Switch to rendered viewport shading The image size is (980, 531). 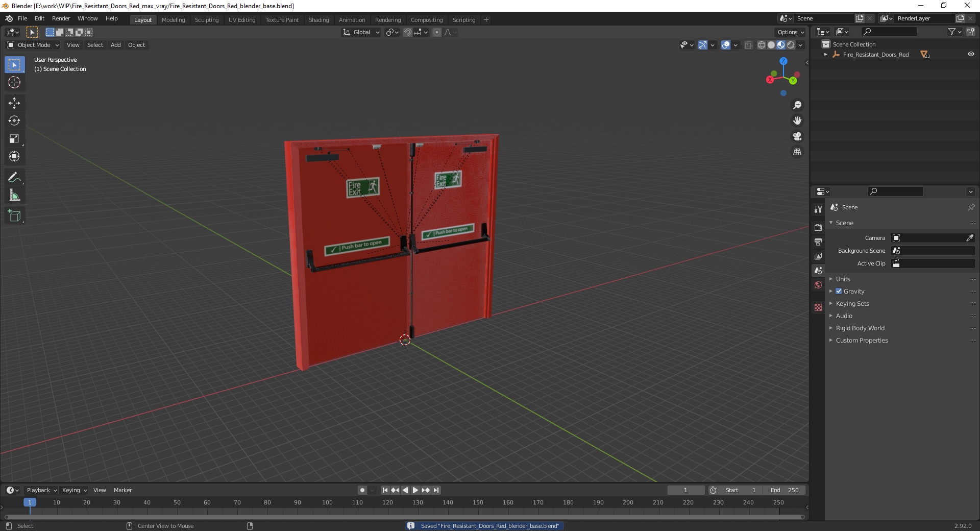[791, 45]
